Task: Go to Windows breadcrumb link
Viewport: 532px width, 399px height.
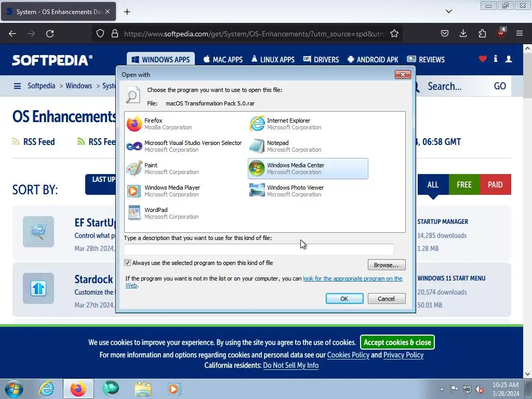Action: click(79, 86)
